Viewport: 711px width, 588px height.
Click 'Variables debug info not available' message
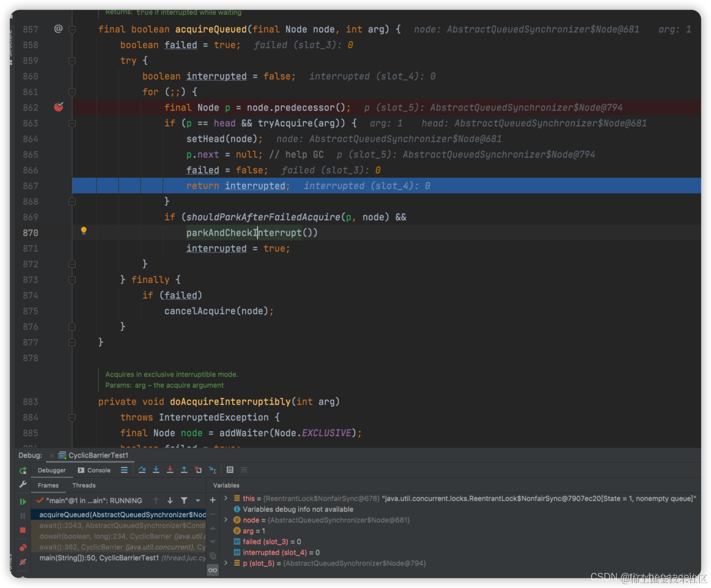pos(298,509)
